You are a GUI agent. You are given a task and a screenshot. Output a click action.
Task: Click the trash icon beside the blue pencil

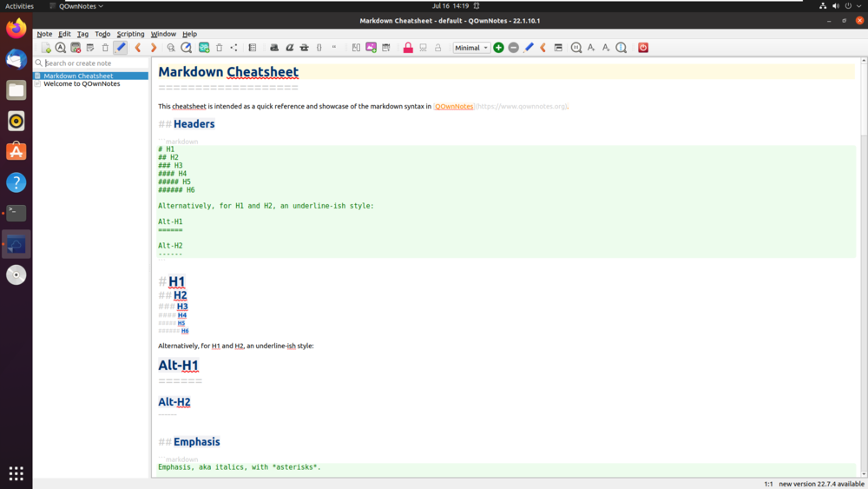pyautogui.click(x=105, y=48)
